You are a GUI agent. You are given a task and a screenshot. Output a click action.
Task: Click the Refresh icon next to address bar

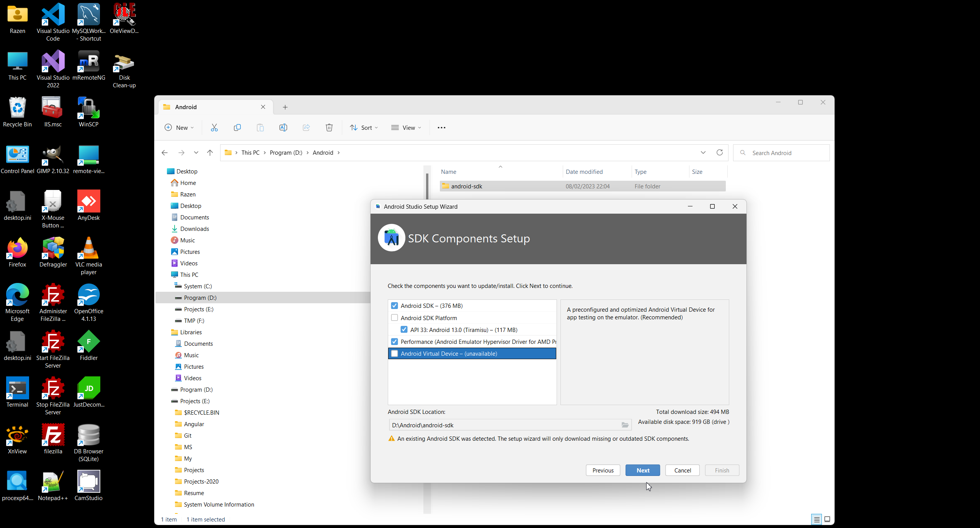click(x=720, y=152)
